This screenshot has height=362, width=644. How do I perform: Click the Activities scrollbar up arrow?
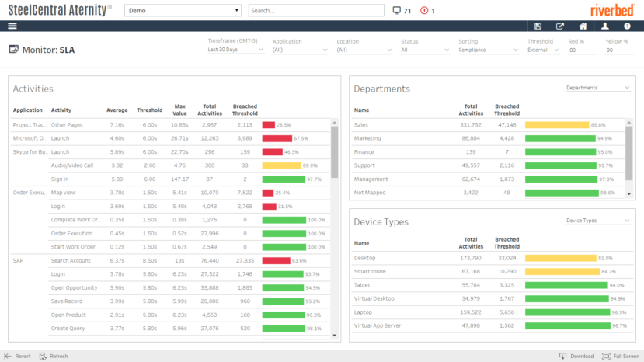(x=334, y=123)
